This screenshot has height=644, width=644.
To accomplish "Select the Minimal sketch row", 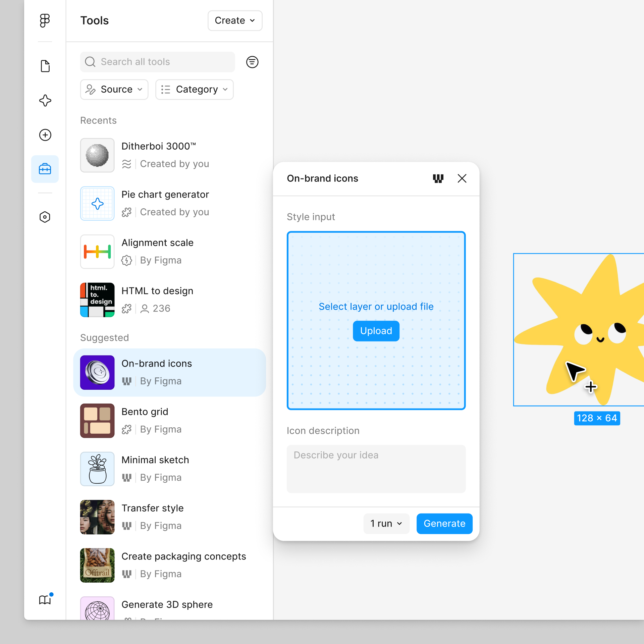I will point(169,469).
